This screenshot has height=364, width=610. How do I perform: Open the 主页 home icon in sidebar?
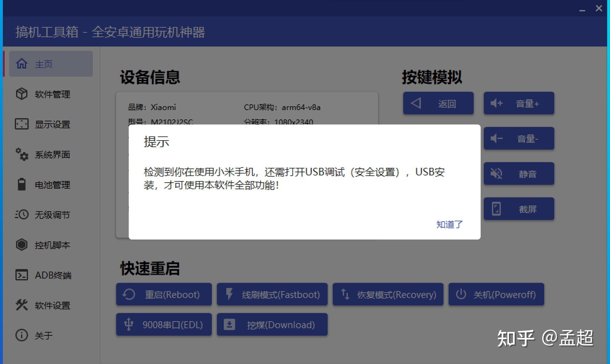click(x=22, y=63)
